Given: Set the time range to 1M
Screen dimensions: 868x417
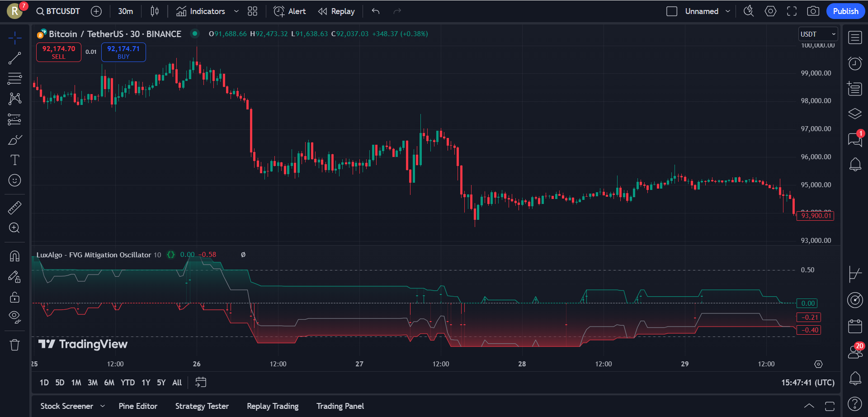Looking at the screenshot, I should click(x=76, y=383).
